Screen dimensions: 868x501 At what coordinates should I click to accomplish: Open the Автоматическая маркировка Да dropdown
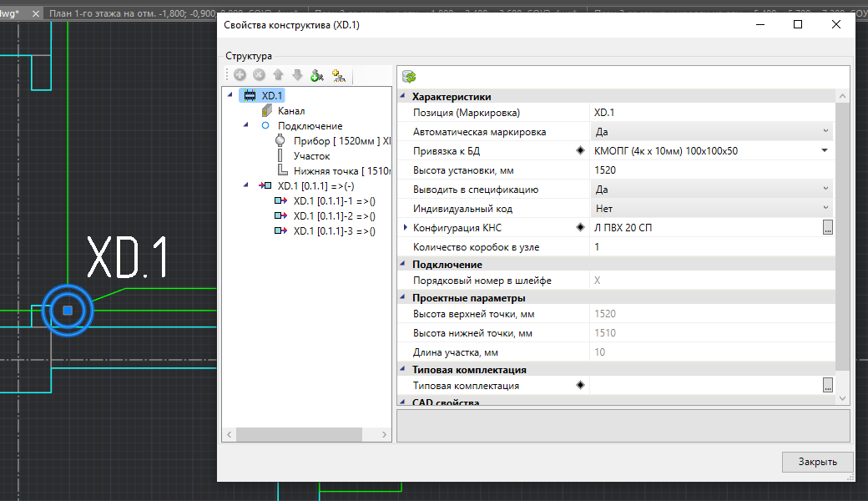[825, 132]
